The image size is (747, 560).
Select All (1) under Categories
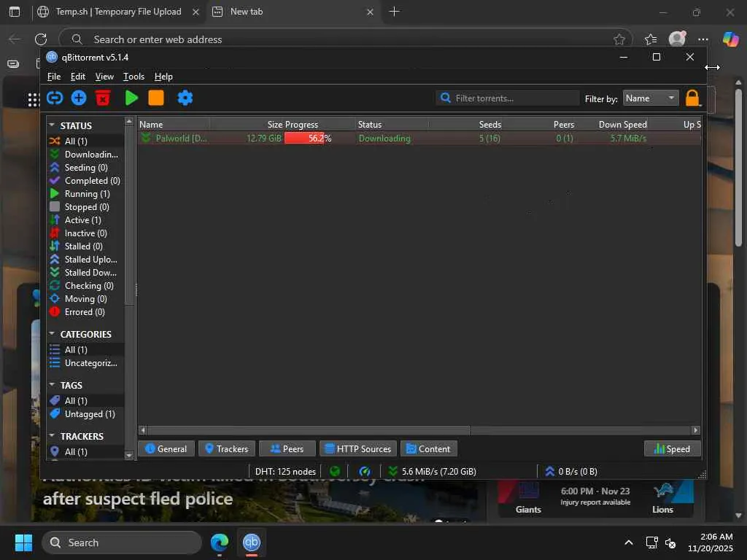point(85,349)
